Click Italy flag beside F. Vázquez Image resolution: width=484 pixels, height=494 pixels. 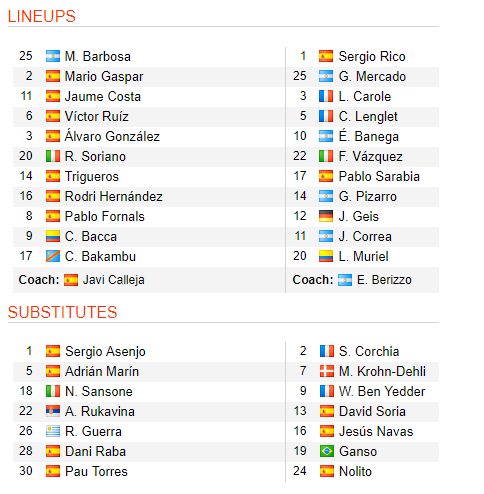pyautogui.click(x=326, y=156)
